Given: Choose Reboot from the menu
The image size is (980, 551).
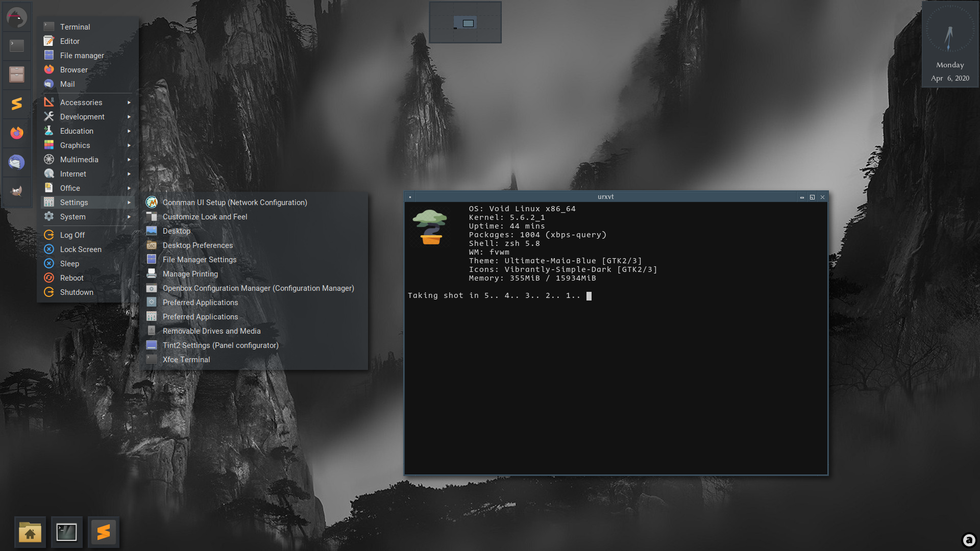Looking at the screenshot, I should [88, 278].
